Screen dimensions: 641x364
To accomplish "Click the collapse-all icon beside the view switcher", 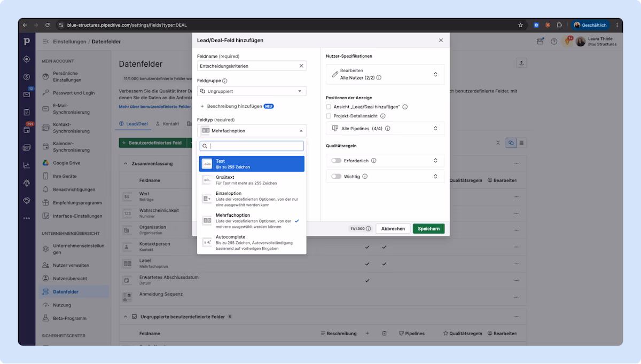I will click(x=498, y=143).
